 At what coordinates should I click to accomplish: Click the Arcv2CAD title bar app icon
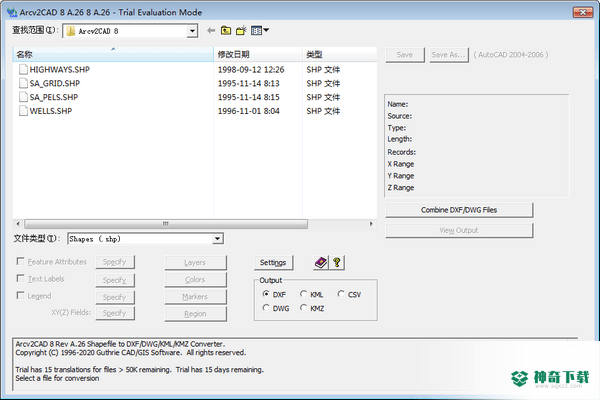click(x=12, y=12)
